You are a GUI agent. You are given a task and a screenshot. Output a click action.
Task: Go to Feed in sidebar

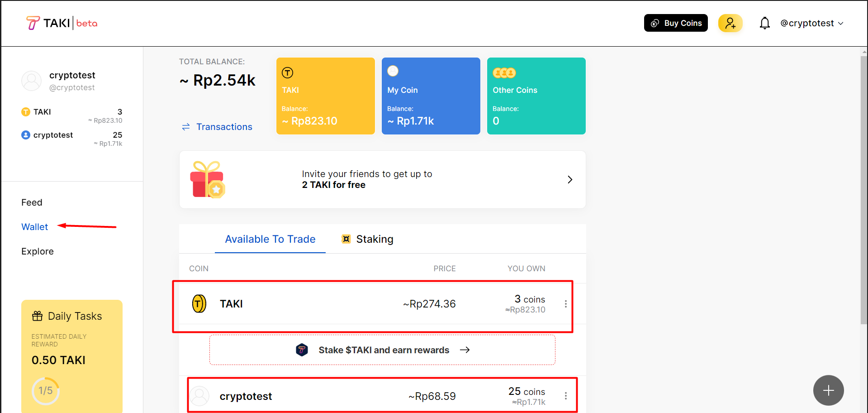32,202
